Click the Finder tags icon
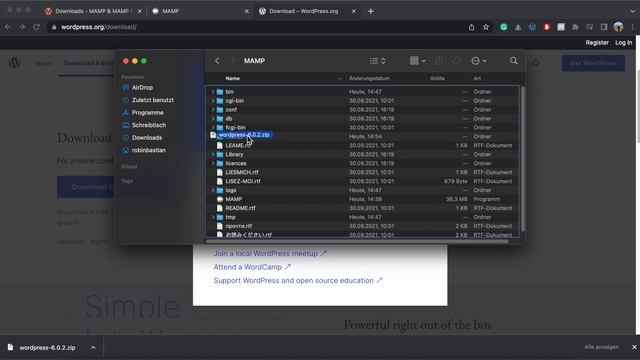Screen dimensions: 640x360 point(456,61)
